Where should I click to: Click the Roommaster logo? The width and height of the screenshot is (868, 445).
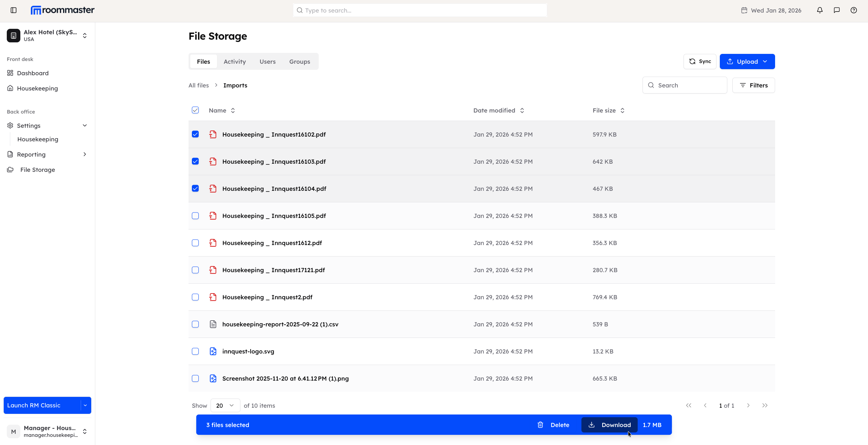pyautogui.click(x=62, y=10)
